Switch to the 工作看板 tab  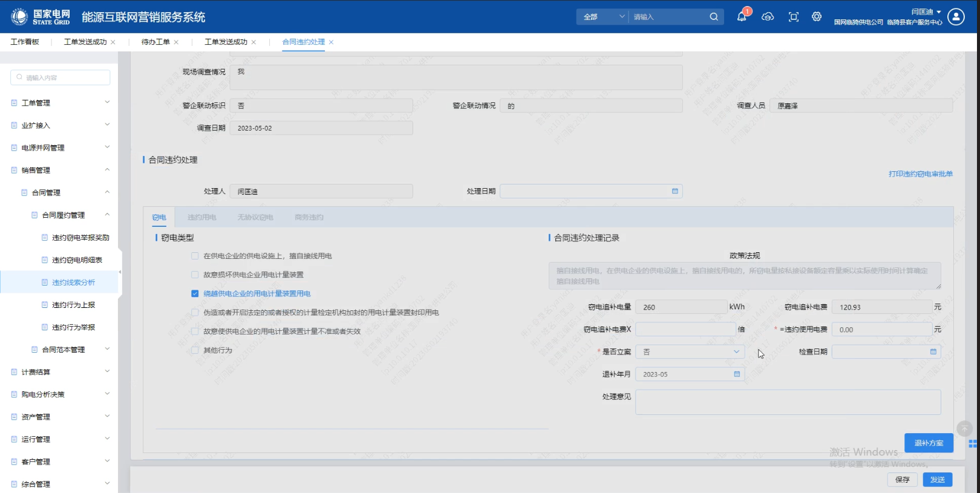click(x=25, y=42)
